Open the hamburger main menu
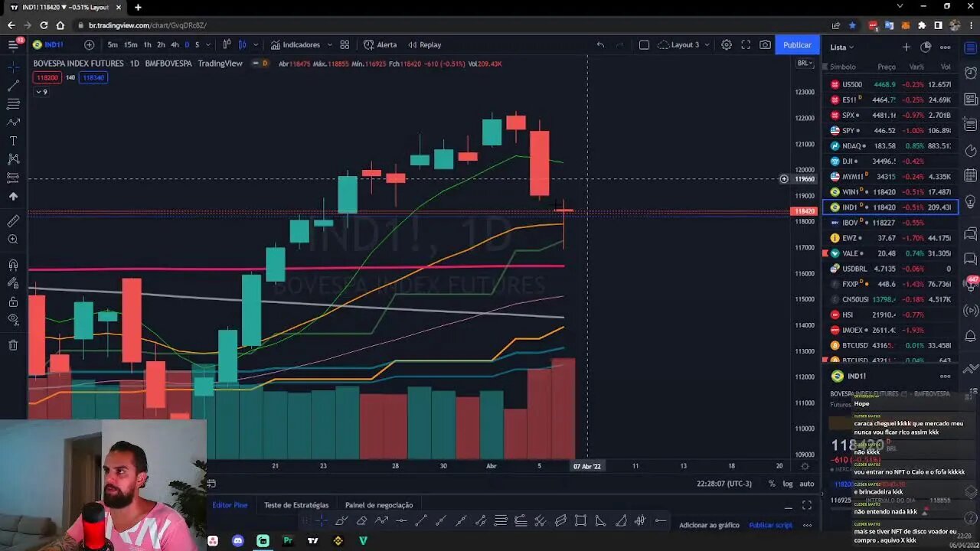 [13, 44]
